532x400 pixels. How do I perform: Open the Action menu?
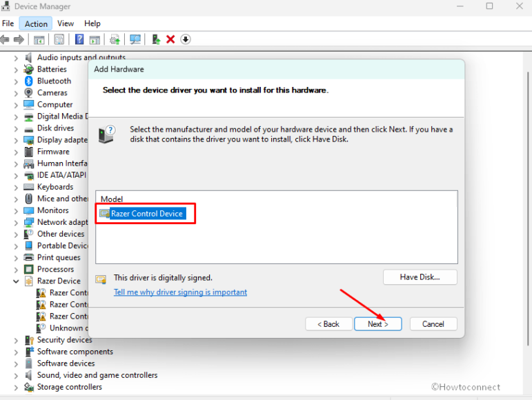click(36, 23)
